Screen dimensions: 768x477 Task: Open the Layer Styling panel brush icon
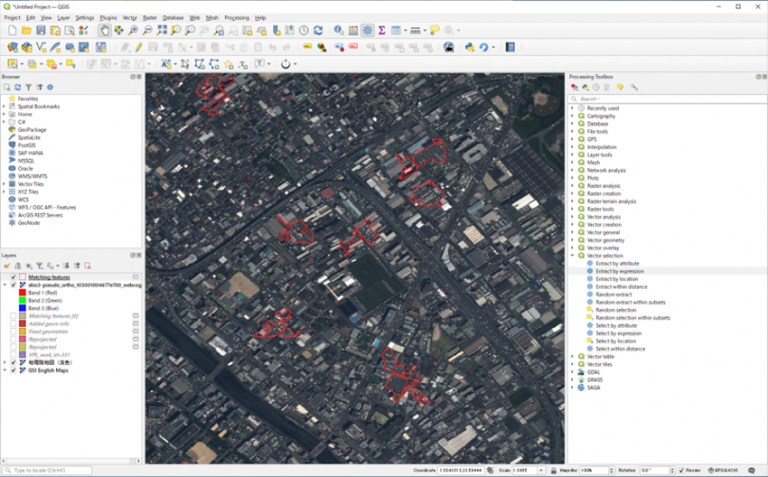[7, 266]
